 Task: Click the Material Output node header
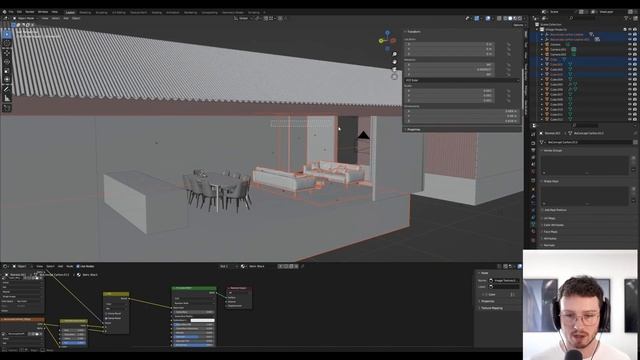click(x=239, y=288)
